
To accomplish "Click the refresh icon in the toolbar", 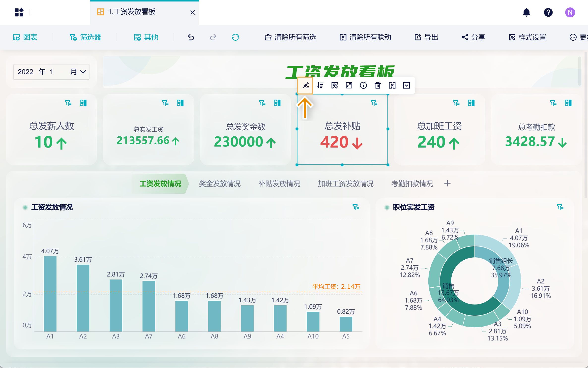I will (235, 37).
